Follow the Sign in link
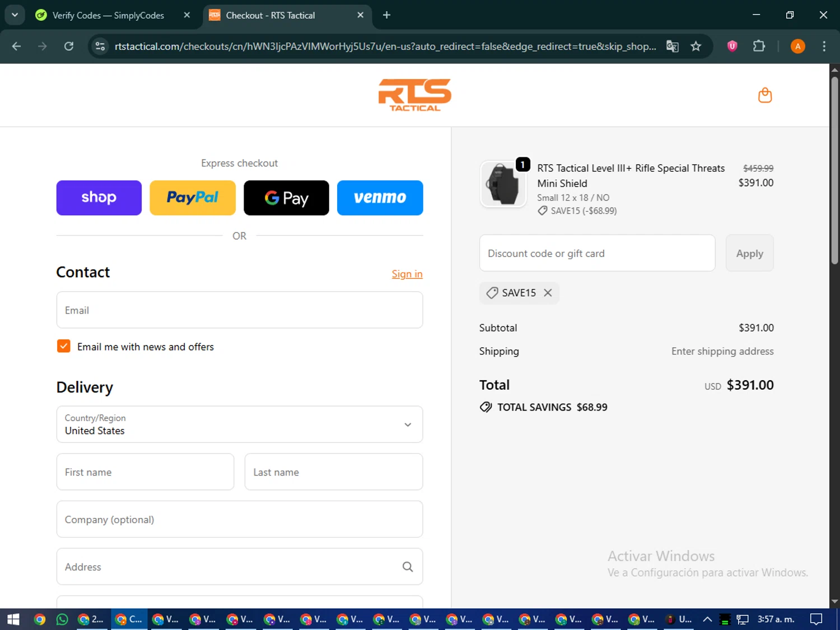 pyautogui.click(x=407, y=274)
